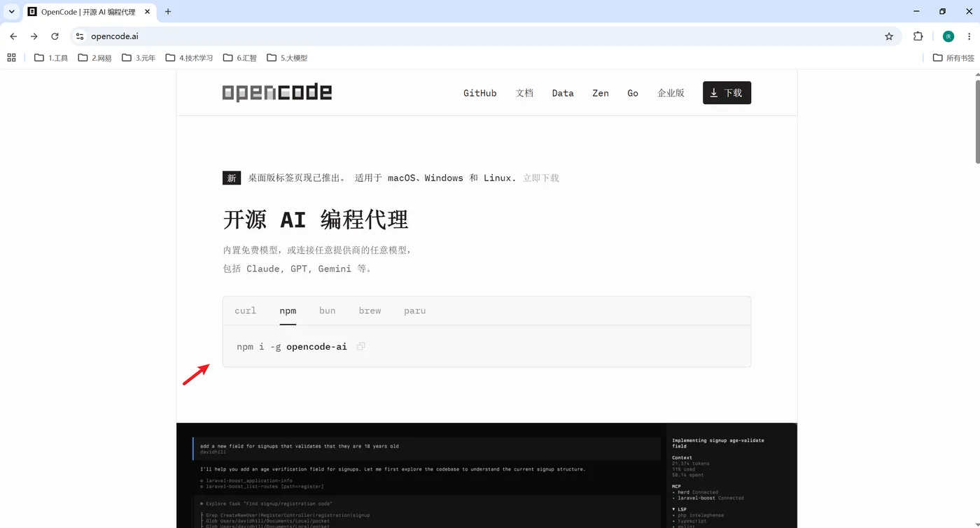
Task: Open the 文档 nav link
Action: [524, 93]
